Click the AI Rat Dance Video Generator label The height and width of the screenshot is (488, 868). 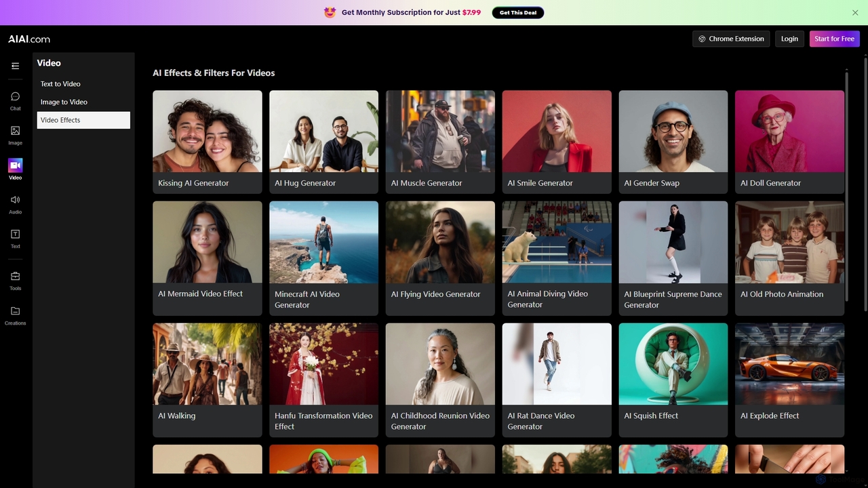tap(541, 421)
